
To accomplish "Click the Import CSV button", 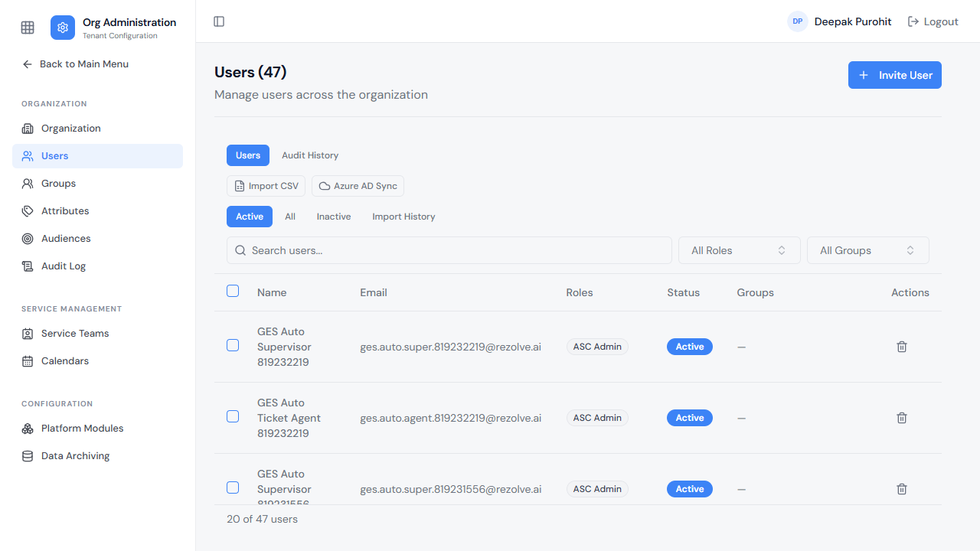I will click(x=266, y=186).
